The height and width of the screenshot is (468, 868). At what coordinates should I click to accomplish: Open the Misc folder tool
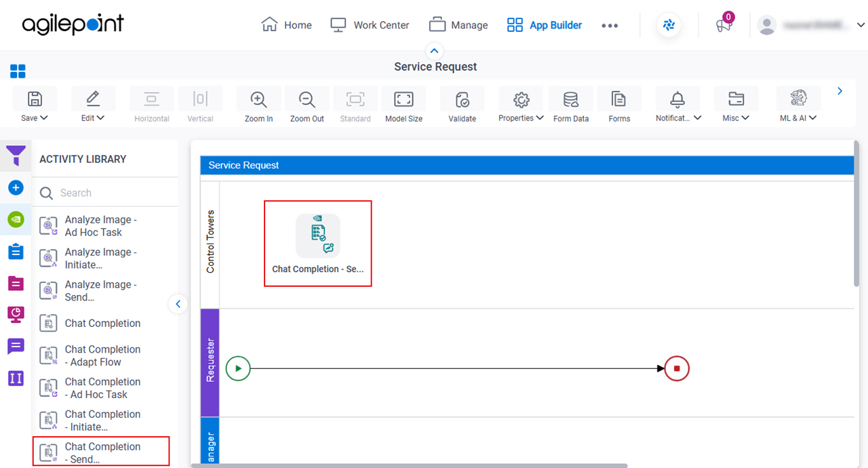(x=736, y=99)
